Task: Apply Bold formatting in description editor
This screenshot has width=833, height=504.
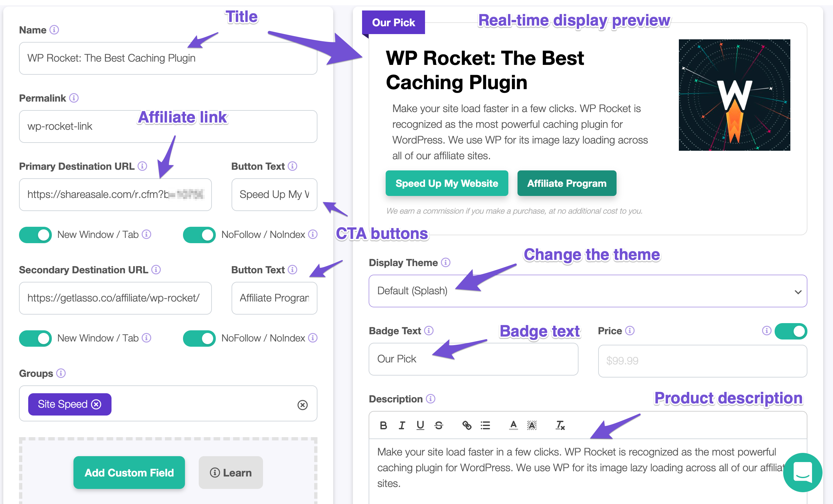Action: click(x=383, y=426)
